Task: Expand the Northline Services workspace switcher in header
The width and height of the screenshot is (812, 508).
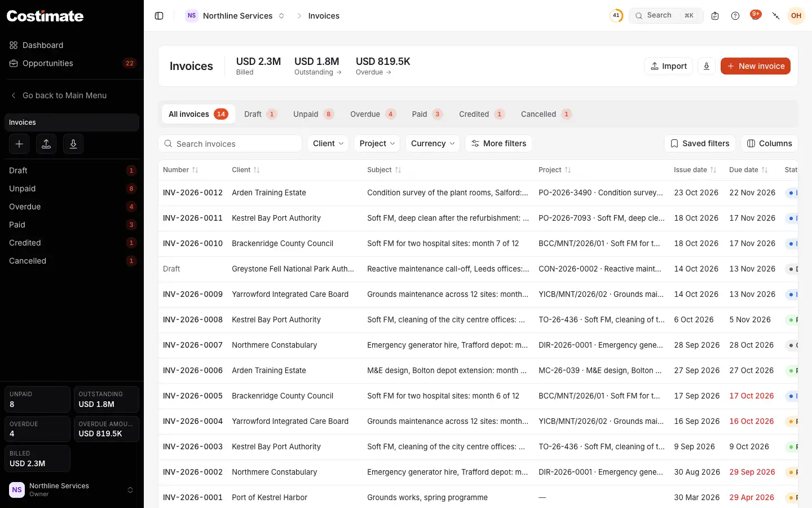Action: click(235, 16)
